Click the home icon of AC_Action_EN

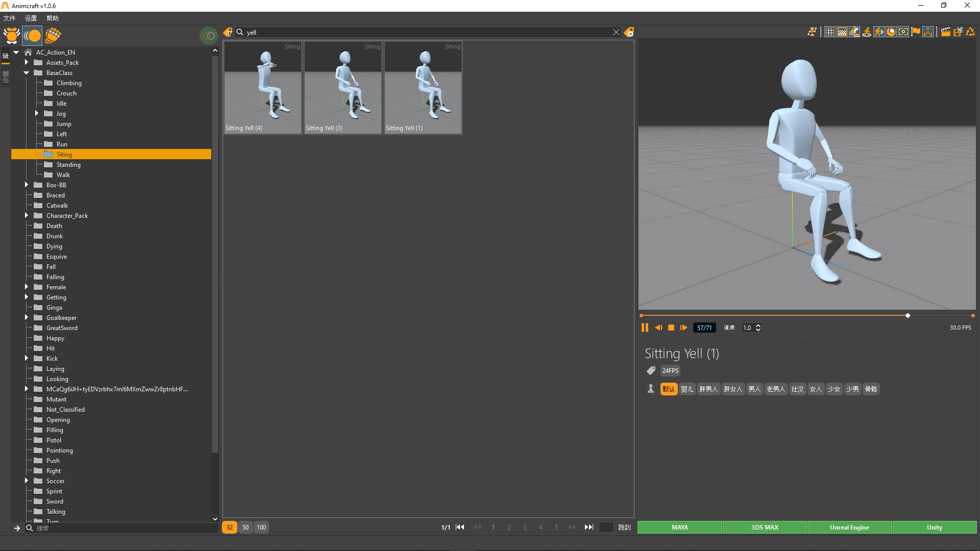point(28,52)
